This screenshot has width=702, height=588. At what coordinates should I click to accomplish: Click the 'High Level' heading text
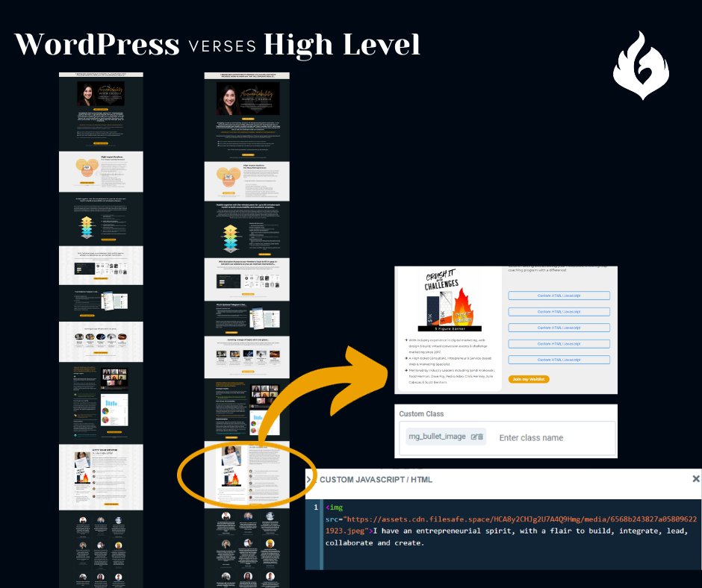(x=342, y=45)
